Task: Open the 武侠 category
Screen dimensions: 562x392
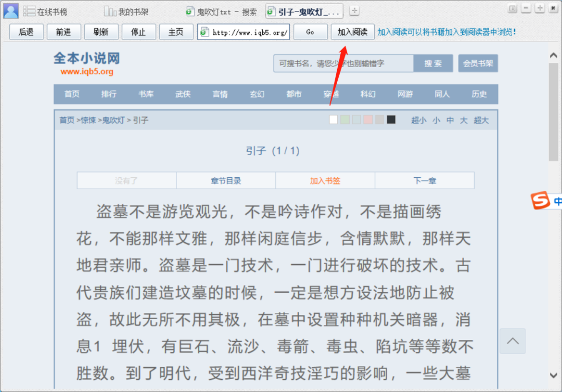Action: pyautogui.click(x=183, y=94)
